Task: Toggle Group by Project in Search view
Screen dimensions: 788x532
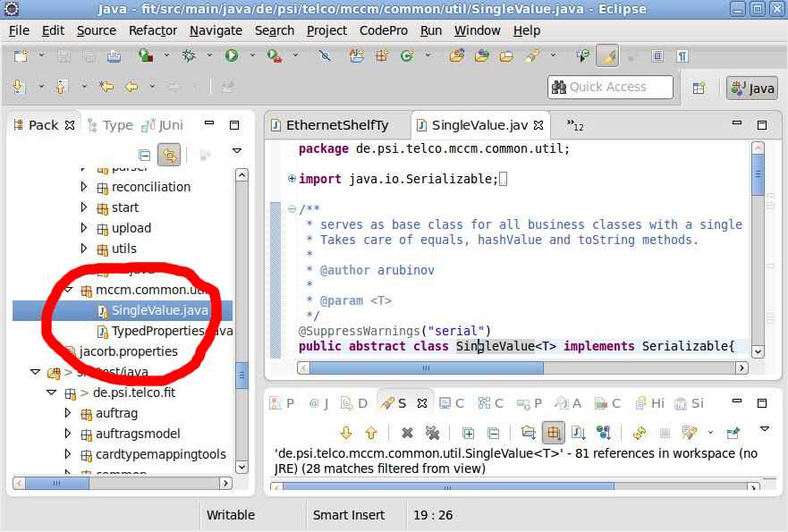Action: (529, 433)
